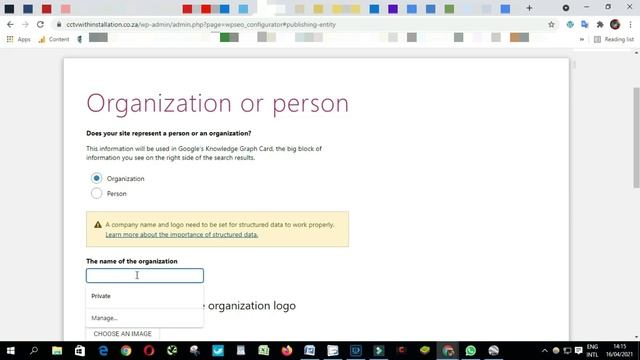The image size is (640, 360).
Task: Click the Chrome media control circle icon
Action: click(x=566, y=8)
